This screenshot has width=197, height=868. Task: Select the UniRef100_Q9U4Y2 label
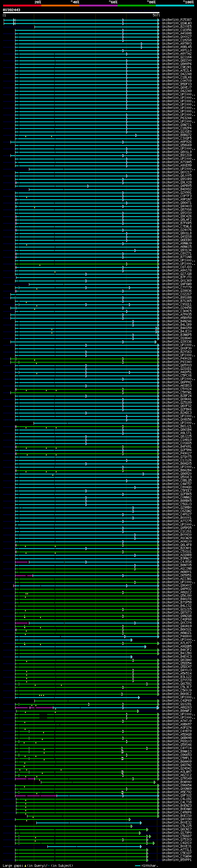coord(177,586)
